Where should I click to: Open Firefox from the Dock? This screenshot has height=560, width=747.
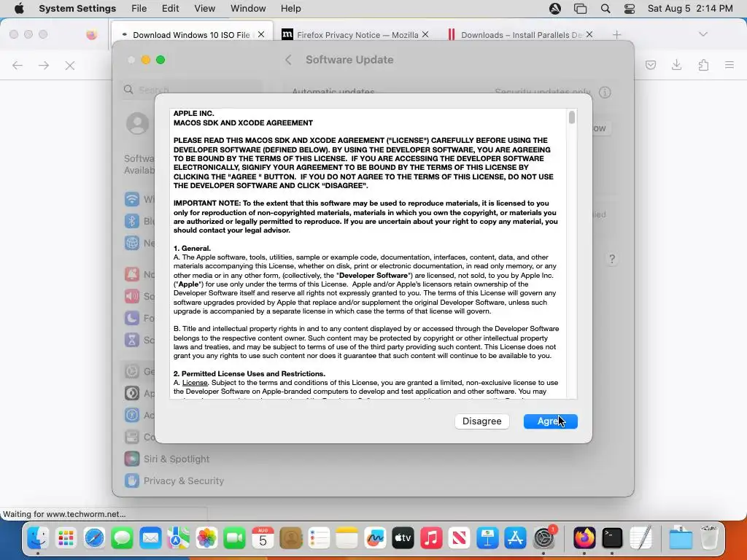tap(584, 538)
